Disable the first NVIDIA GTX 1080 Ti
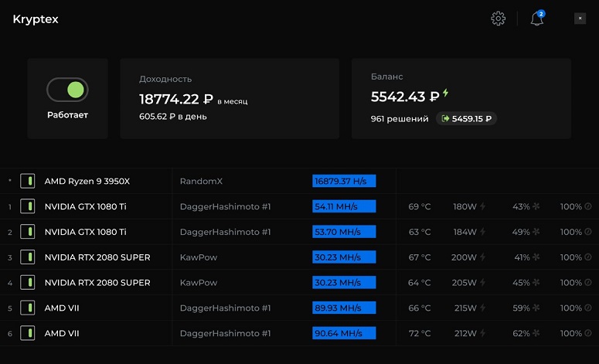 [27, 207]
